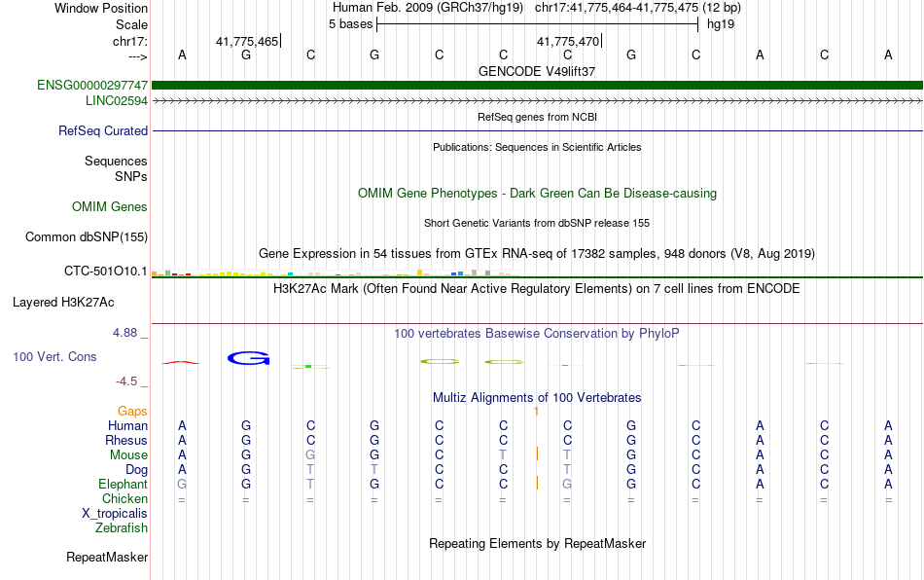
Task: Click the GTEx tissue expression bar chart
Action: point(335,272)
